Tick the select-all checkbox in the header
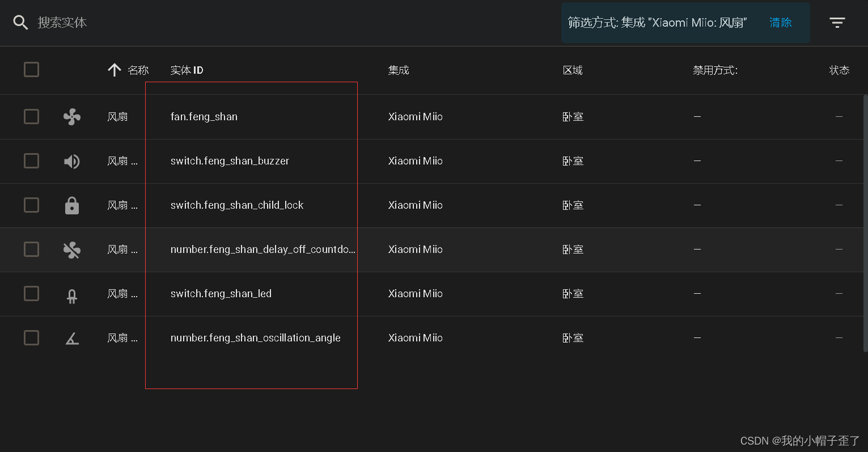The width and height of the screenshot is (868, 452). pos(31,70)
